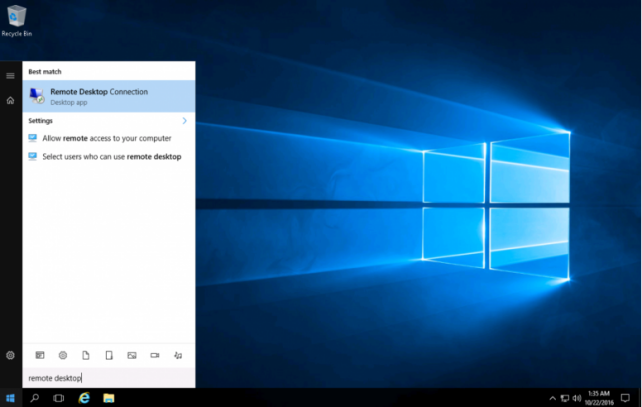Image resolution: width=642 pixels, height=407 pixels.
Task: Open the volume speaker tray icon
Action: pyautogui.click(x=577, y=398)
